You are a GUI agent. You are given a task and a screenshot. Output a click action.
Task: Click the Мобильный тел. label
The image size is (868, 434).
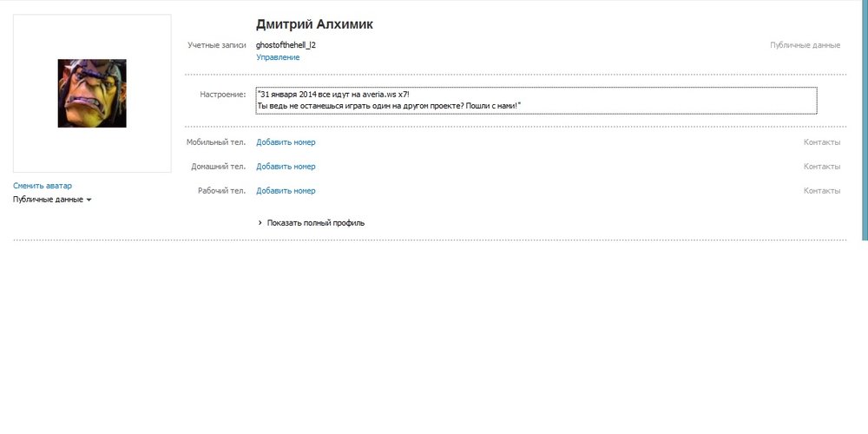point(216,142)
